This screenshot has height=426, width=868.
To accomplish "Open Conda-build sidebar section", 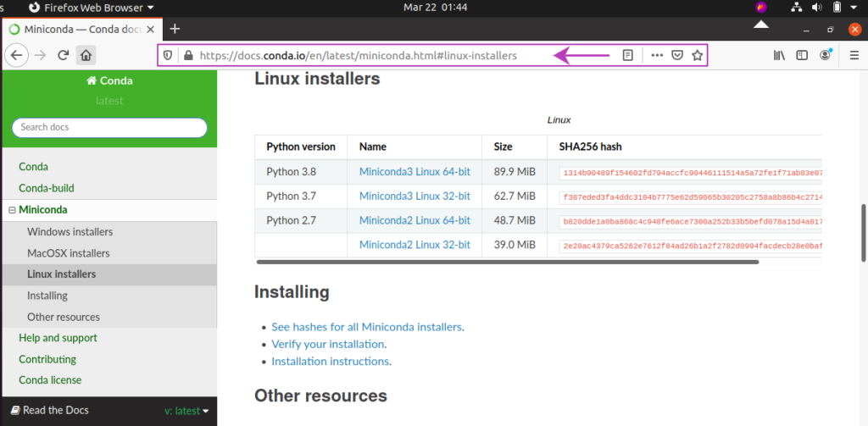I will [x=47, y=188].
